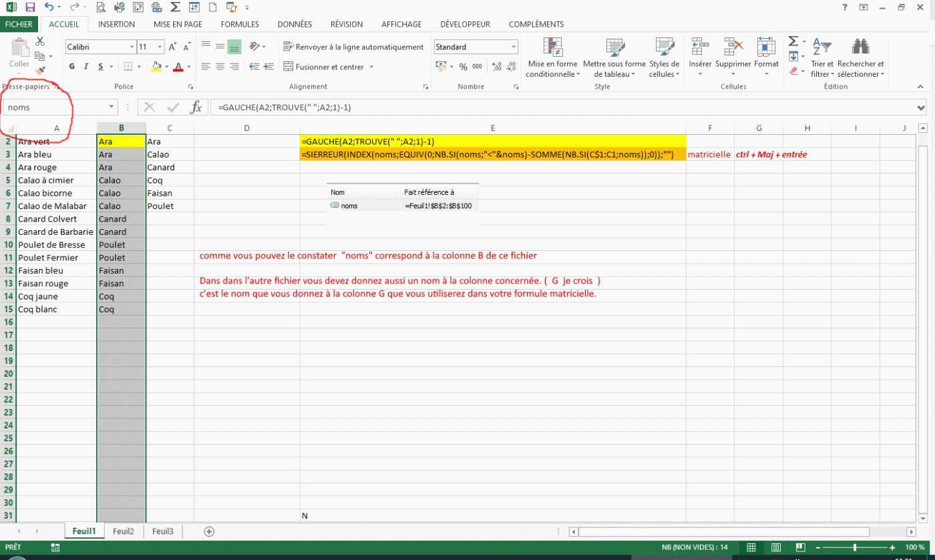
Task: Expand the Standard number format dropdown
Action: [514, 47]
